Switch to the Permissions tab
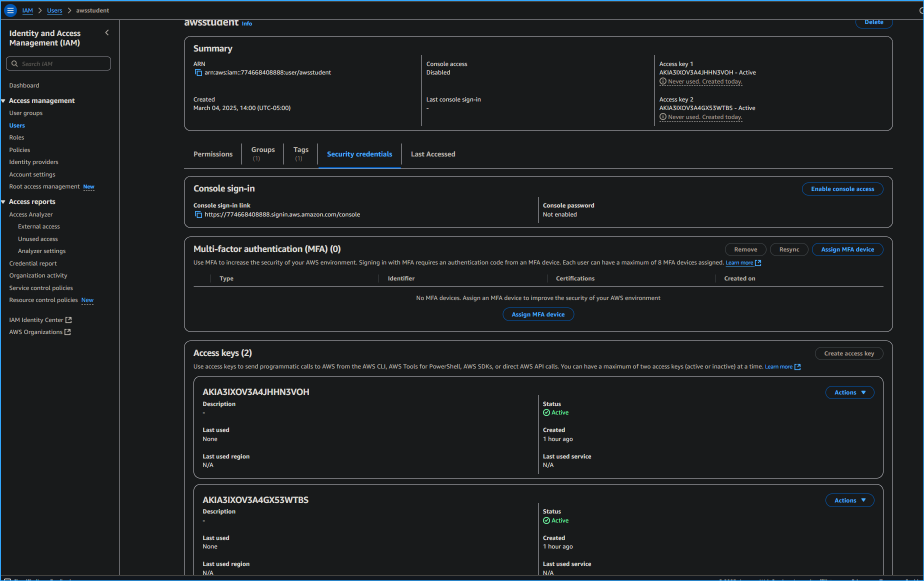This screenshot has width=924, height=581. pyautogui.click(x=213, y=154)
